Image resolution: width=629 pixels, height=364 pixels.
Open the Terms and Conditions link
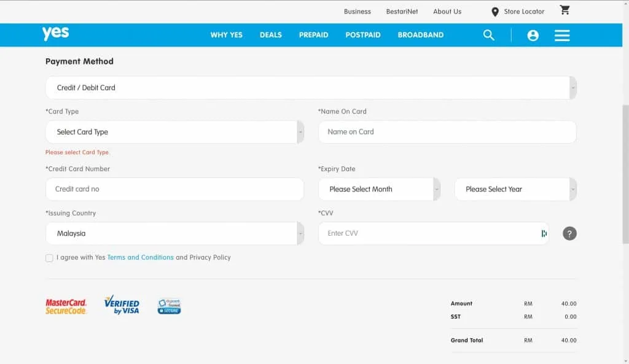click(140, 257)
